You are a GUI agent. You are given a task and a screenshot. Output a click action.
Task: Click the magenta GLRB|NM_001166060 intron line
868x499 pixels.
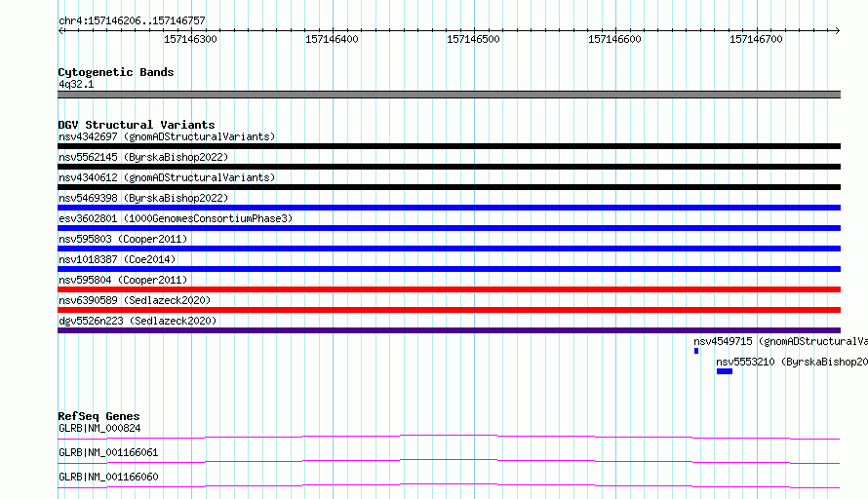[449, 485]
